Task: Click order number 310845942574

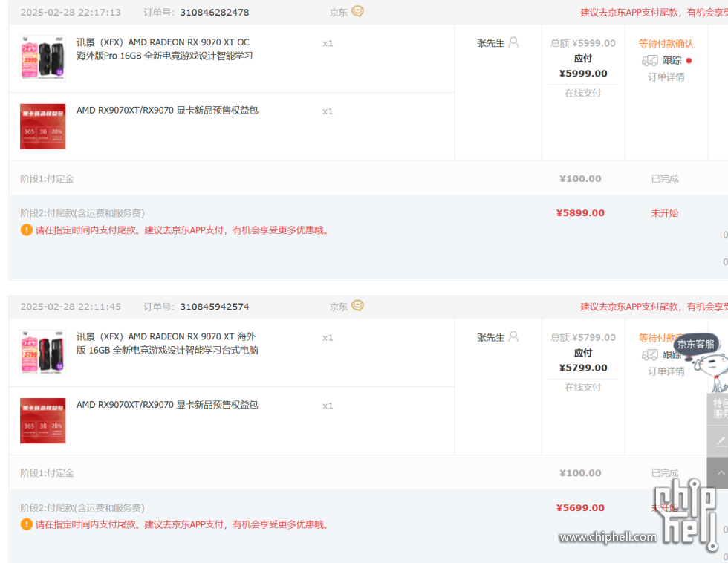Action: click(x=215, y=307)
